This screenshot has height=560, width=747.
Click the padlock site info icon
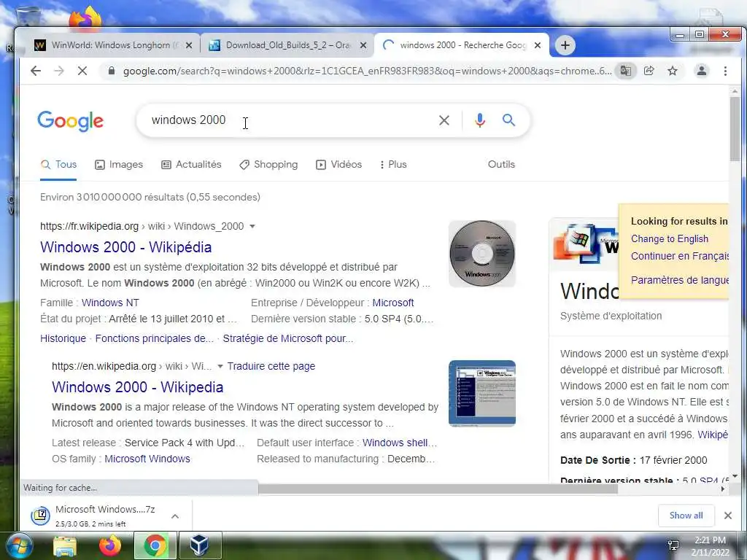[x=112, y=71]
